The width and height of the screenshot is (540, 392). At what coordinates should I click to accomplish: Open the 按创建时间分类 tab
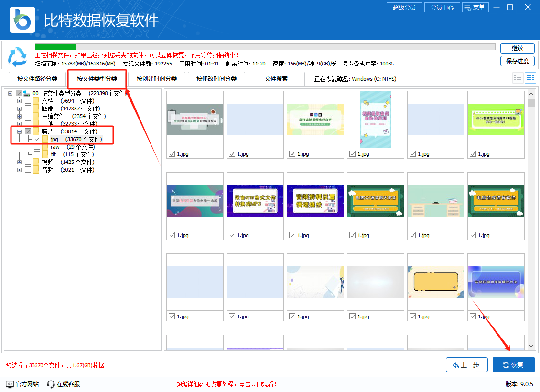coord(157,79)
